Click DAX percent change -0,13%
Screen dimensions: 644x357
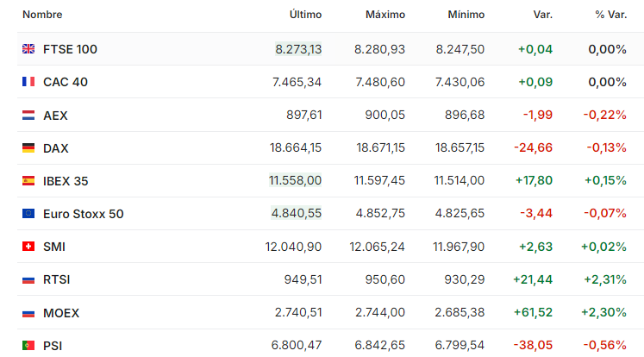coord(607,148)
